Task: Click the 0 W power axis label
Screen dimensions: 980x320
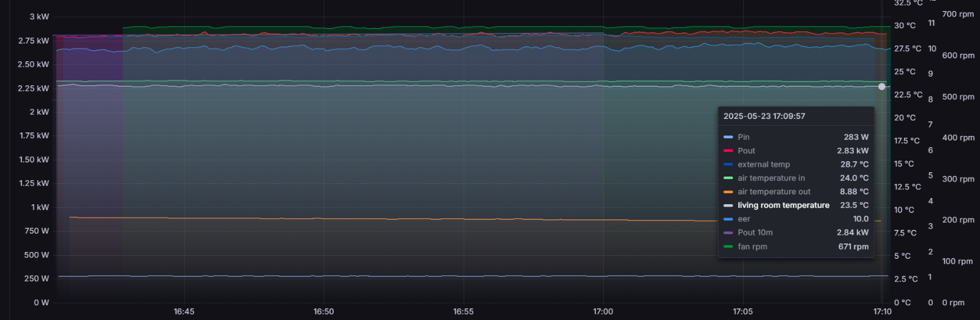Action: click(42, 302)
